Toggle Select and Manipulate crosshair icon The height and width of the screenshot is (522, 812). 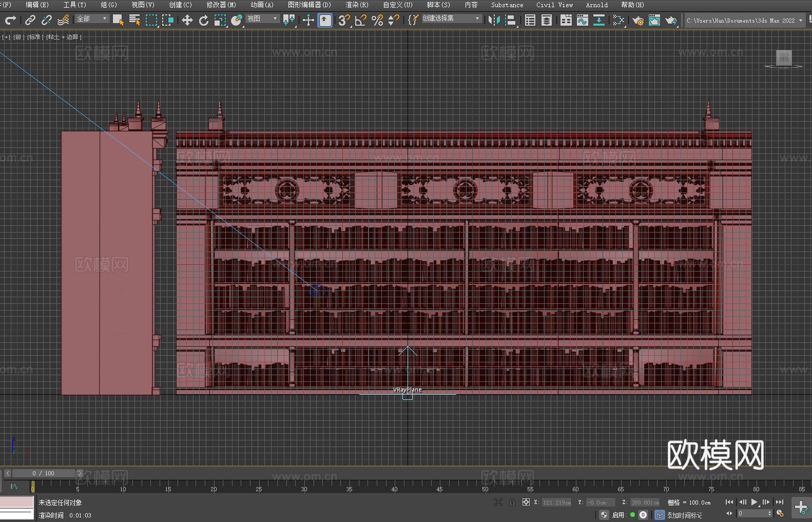[x=308, y=20]
